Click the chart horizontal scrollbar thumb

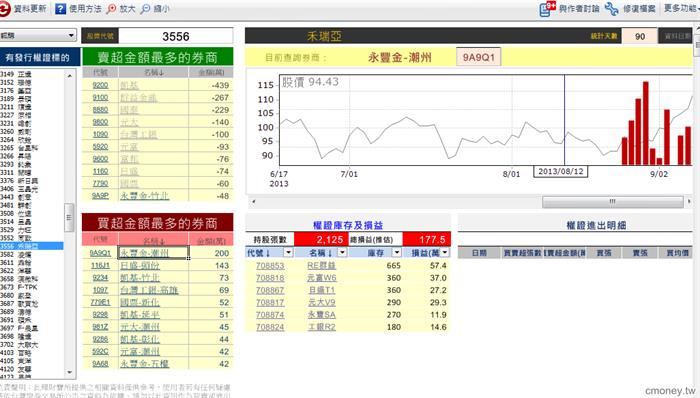612,202
